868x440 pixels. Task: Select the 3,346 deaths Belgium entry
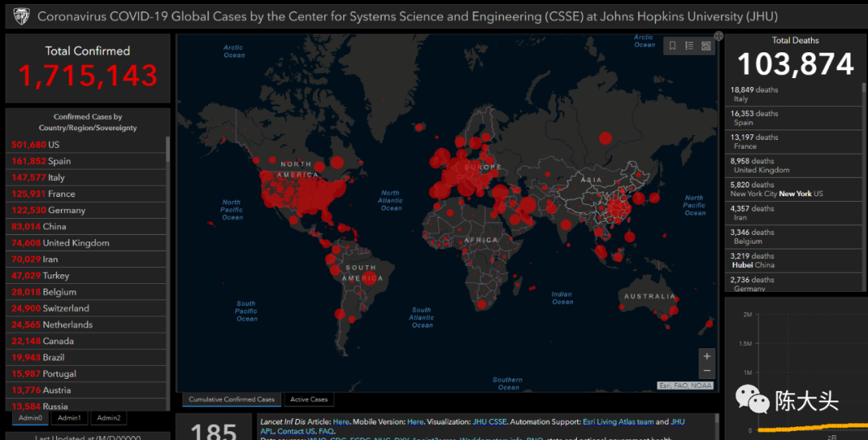(x=793, y=236)
